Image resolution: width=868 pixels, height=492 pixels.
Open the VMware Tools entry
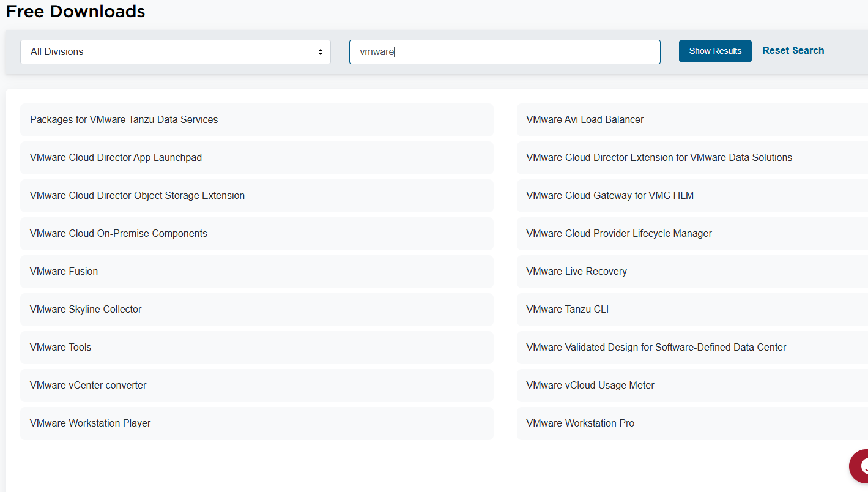[257, 348]
